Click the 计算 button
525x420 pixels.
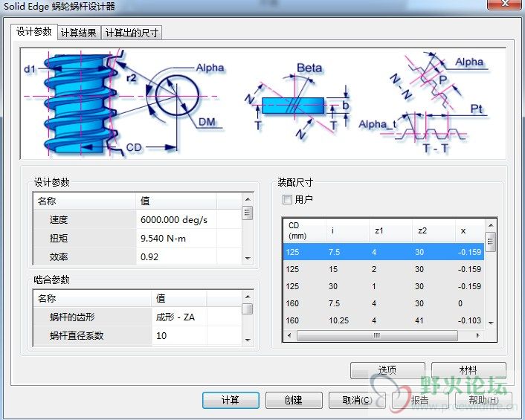pos(231,400)
